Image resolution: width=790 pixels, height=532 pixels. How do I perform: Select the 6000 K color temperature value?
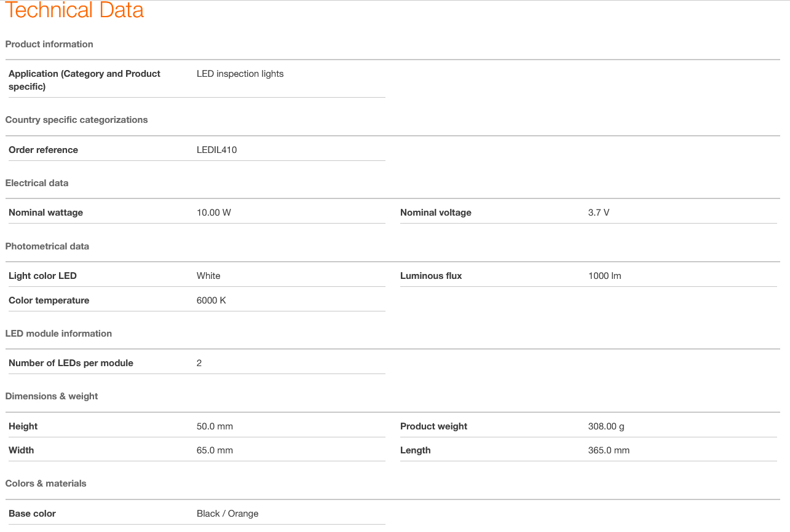[211, 300]
